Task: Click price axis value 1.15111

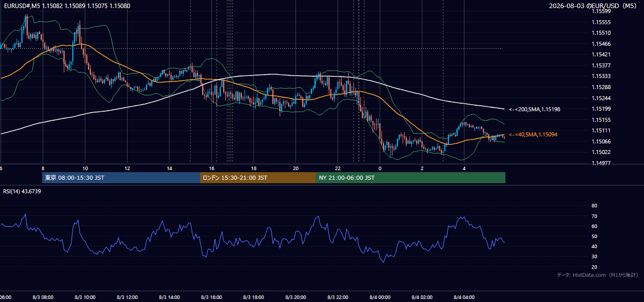Action: (x=601, y=130)
